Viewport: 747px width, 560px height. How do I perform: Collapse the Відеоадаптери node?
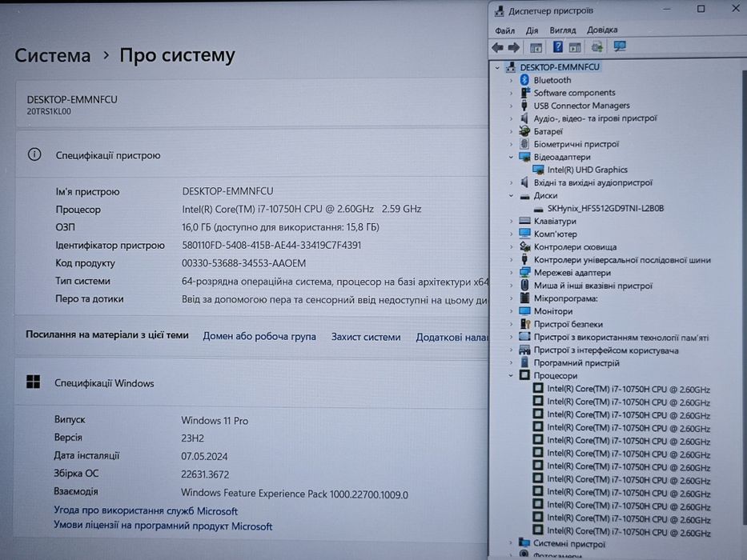pyautogui.click(x=511, y=157)
